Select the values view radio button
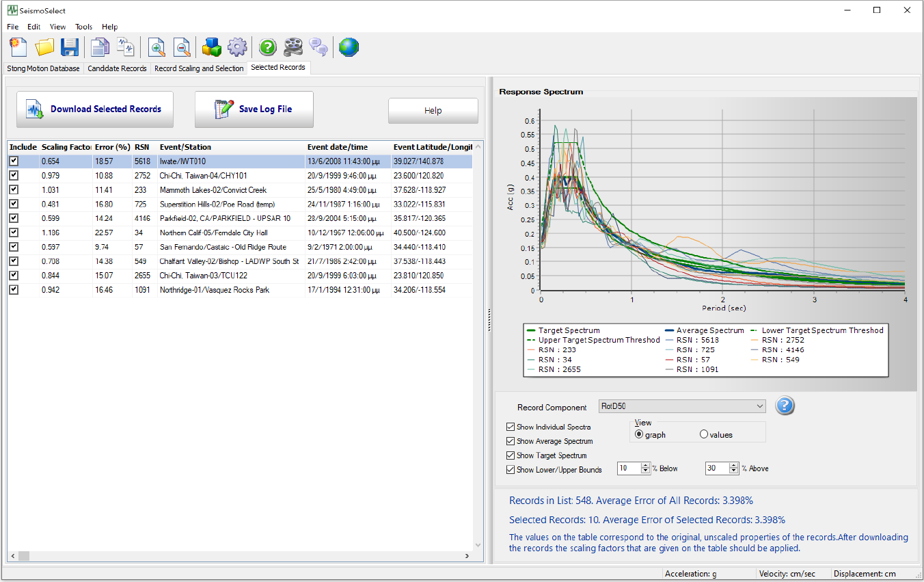 coord(704,434)
